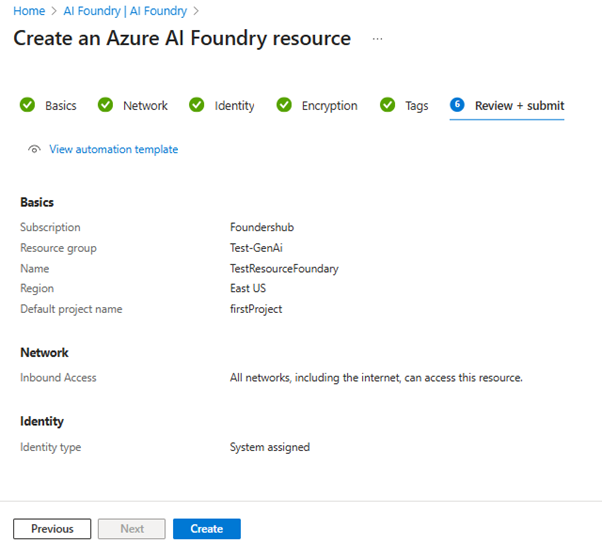Screen dimensions: 602x543
Task: Switch to the Basics tab
Action: (x=61, y=106)
